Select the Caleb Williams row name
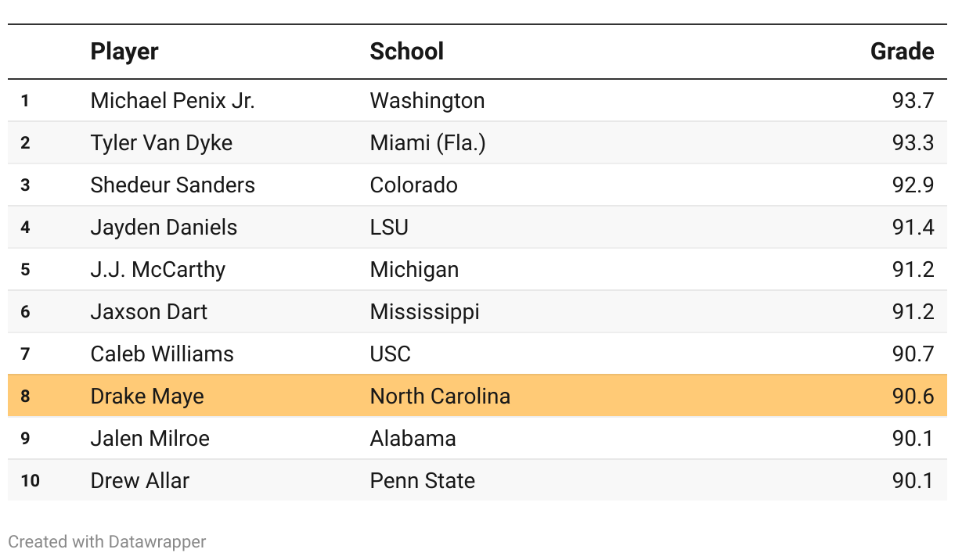955x560 pixels. pyautogui.click(x=162, y=354)
